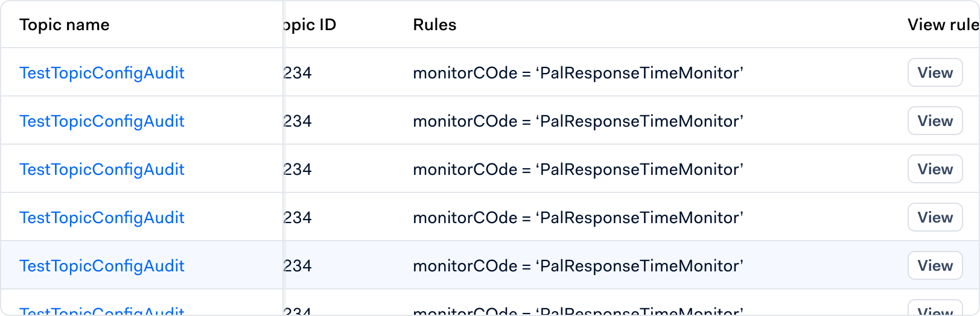Open the TestTopicConfigAudit link in second row
The width and height of the screenshot is (980, 316).
(102, 121)
